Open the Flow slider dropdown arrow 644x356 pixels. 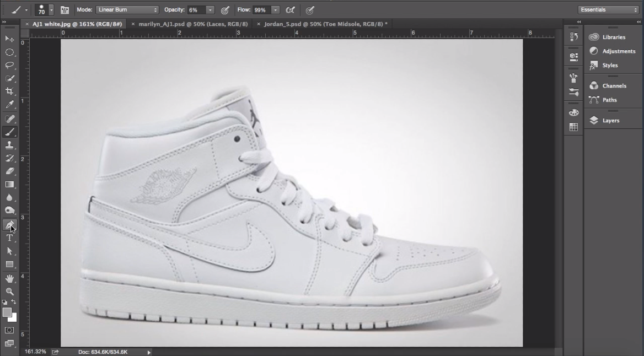(276, 10)
